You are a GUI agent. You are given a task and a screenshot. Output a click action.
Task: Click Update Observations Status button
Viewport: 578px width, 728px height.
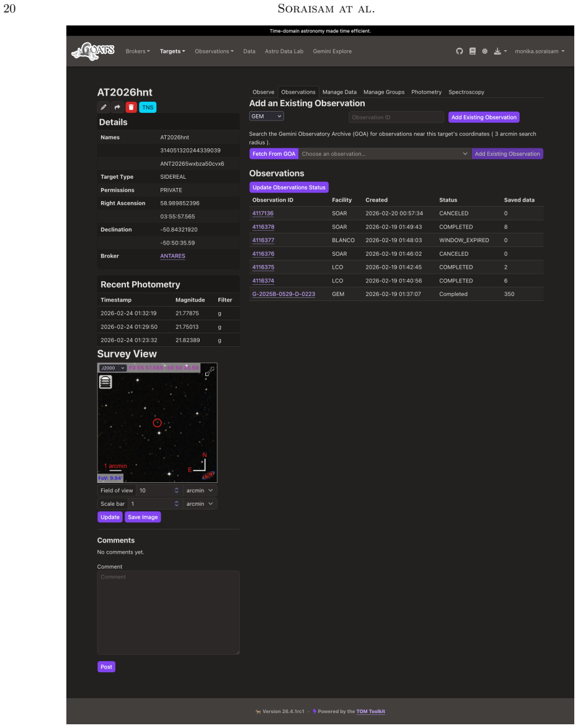click(x=289, y=187)
